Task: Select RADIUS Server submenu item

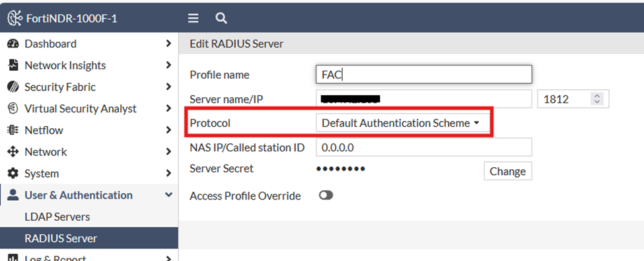Action: 89,238
